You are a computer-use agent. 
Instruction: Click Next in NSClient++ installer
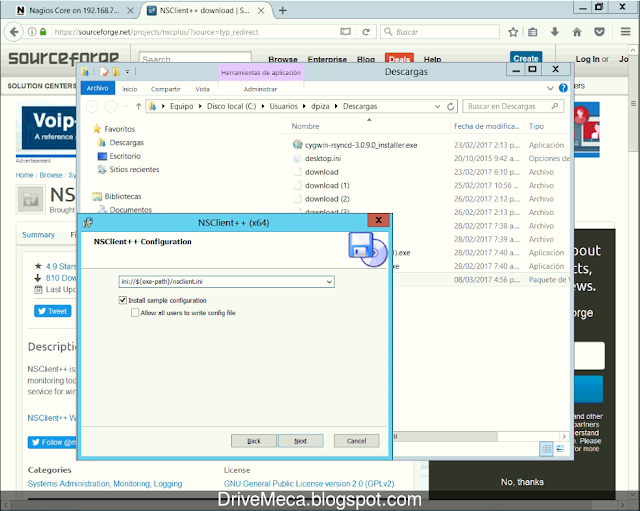click(300, 441)
